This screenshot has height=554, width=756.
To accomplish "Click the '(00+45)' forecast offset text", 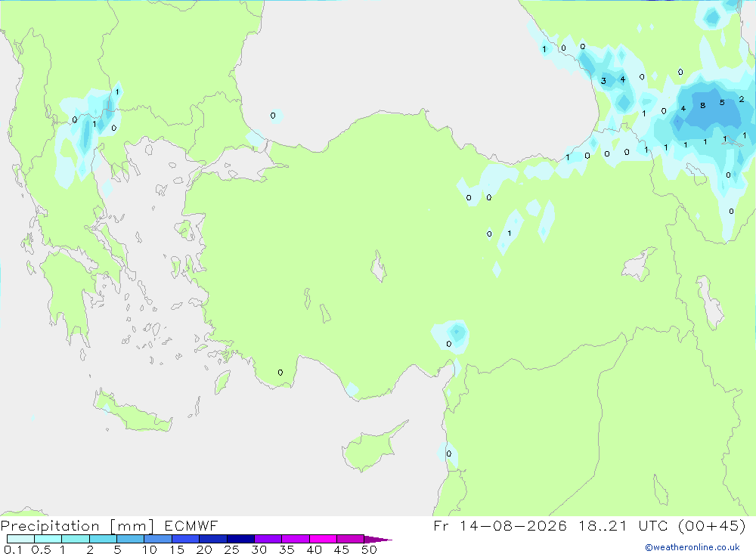I will click(712, 525).
